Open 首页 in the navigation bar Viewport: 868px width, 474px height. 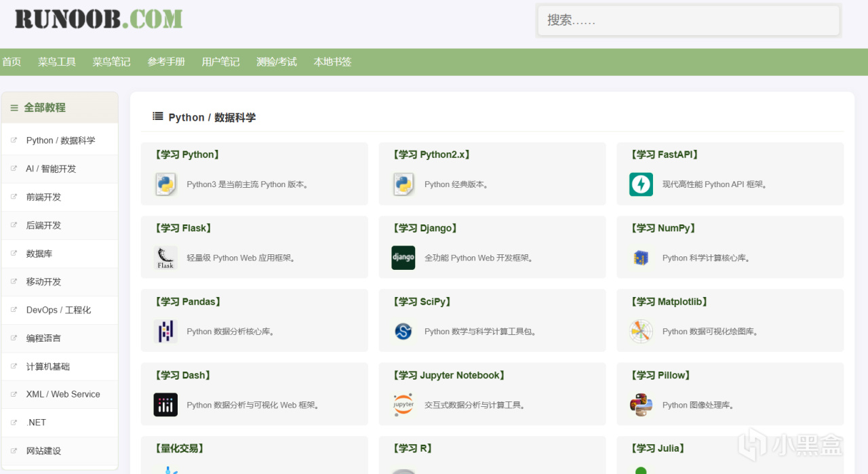(12, 62)
